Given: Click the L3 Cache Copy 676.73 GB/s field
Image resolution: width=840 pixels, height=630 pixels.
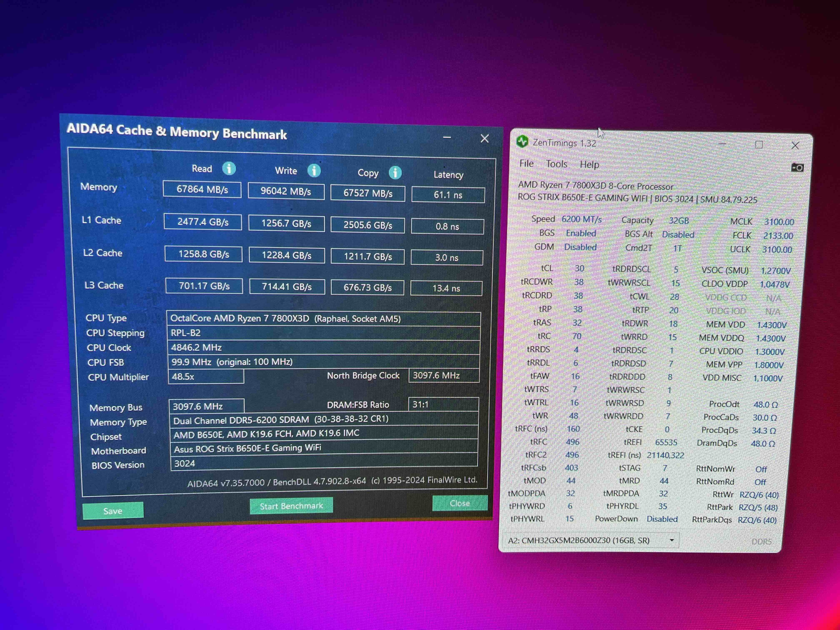Looking at the screenshot, I should 367,287.
